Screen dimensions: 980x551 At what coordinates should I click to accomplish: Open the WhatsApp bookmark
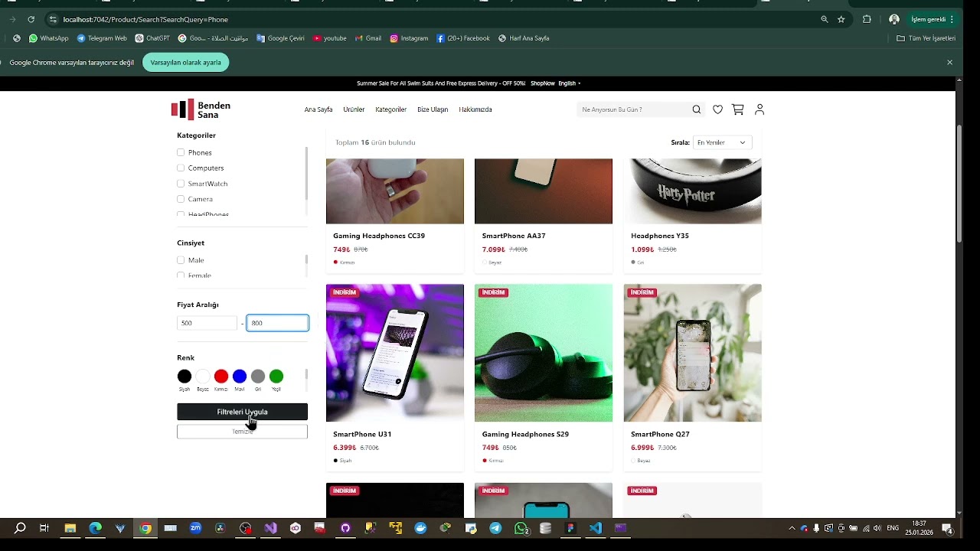tap(48, 38)
